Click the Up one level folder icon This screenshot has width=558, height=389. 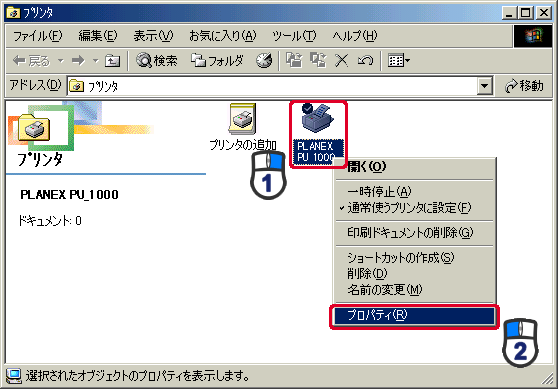point(112,61)
